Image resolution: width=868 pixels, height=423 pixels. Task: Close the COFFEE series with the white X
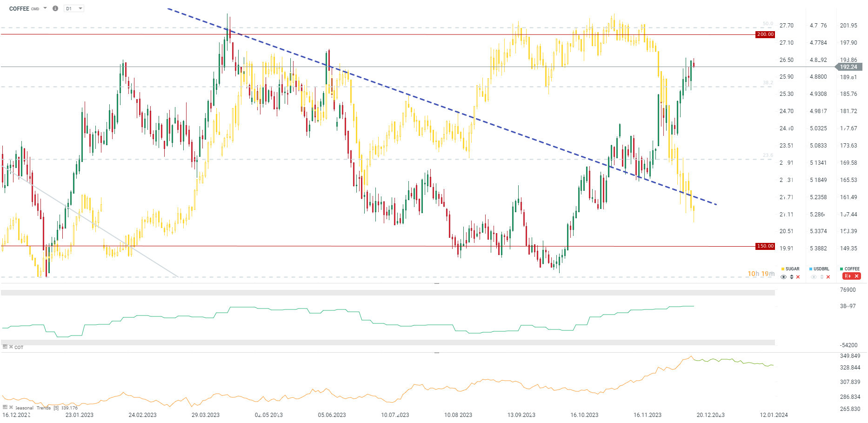(856, 276)
